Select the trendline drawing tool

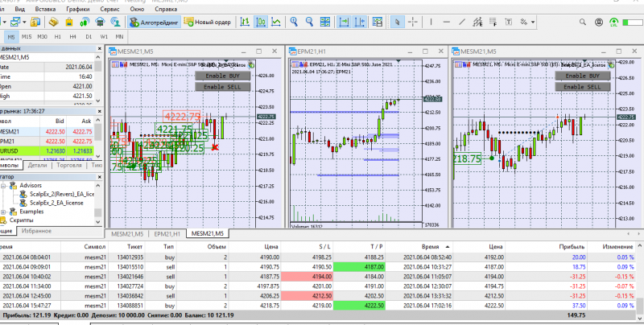[x=462, y=22]
